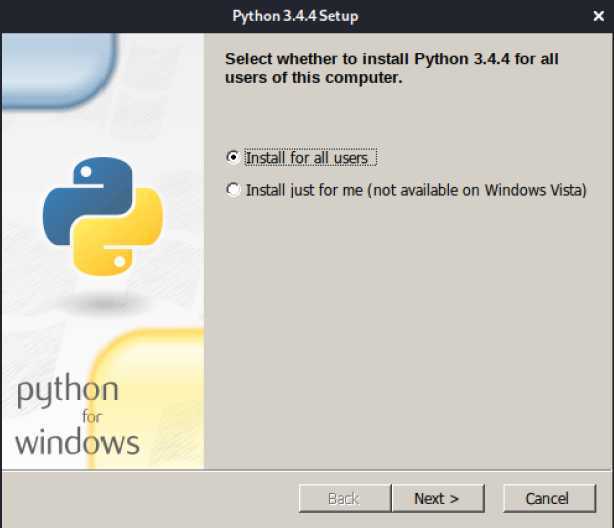
Task: Click the "python for windows" text
Action: [x=78, y=414]
